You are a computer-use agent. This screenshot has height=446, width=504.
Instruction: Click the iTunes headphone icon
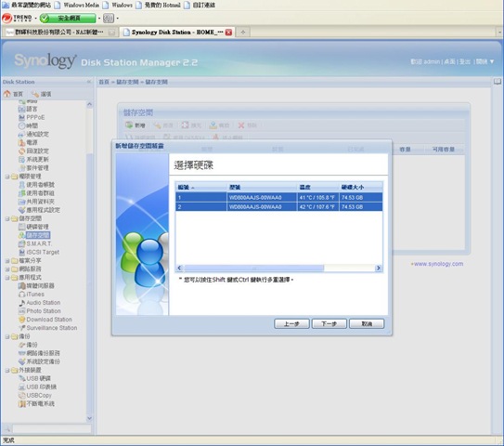pos(21,295)
